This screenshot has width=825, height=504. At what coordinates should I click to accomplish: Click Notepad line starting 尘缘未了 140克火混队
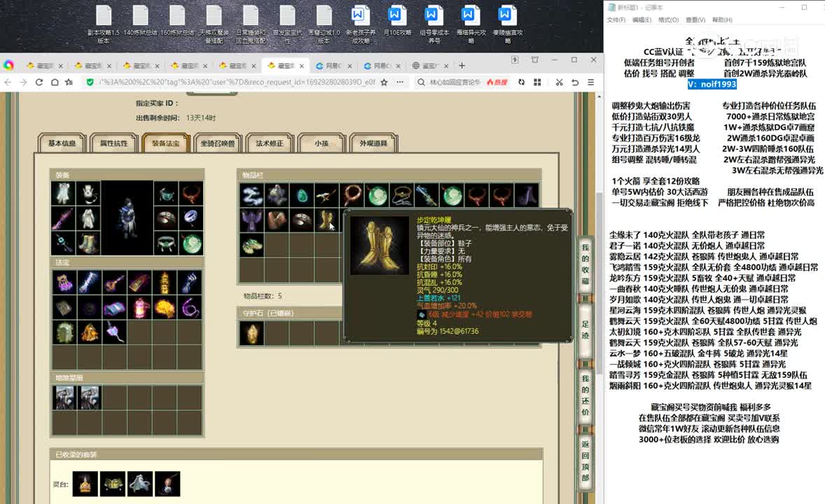click(x=687, y=235)
